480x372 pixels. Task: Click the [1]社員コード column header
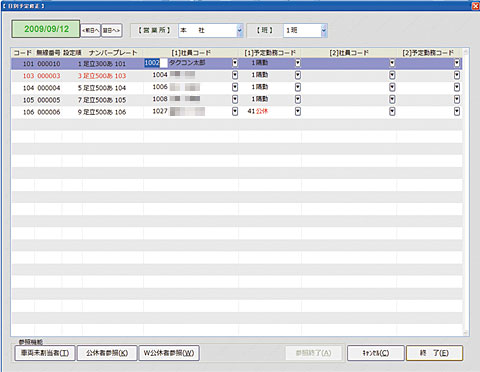click(191, 53)
